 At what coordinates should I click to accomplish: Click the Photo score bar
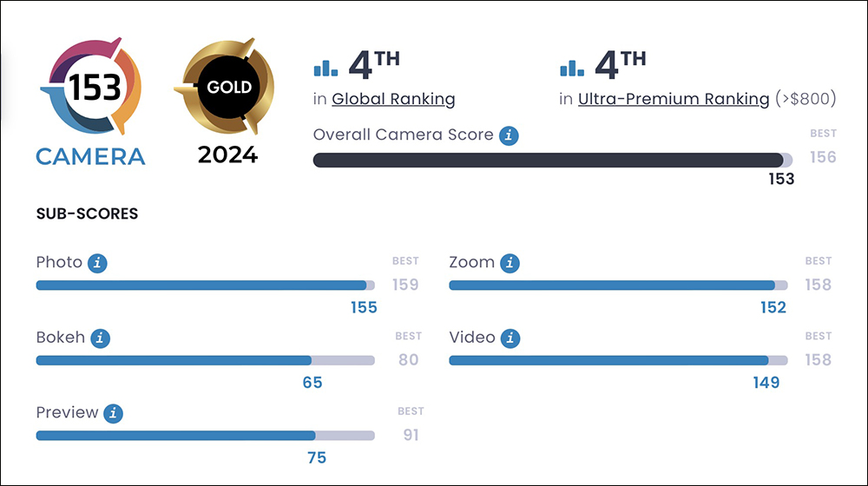206,286
